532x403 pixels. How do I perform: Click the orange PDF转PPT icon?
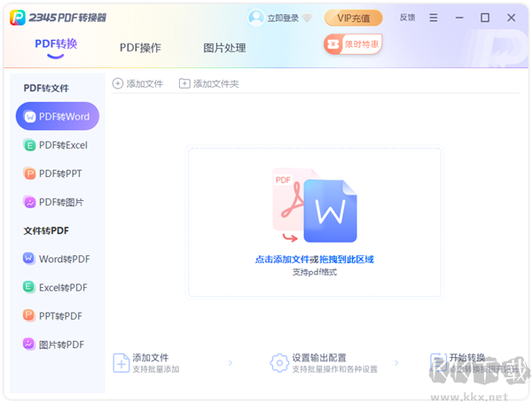pyautogui.click(x=29, y=174)
